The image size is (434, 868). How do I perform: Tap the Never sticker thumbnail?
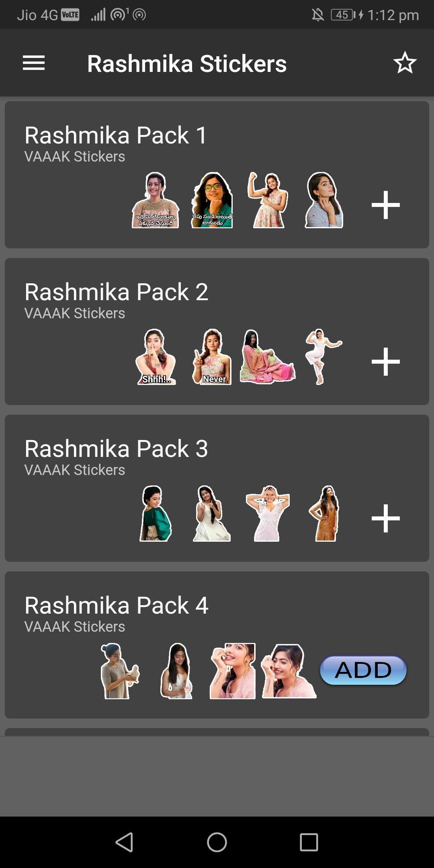coord(212,357)
